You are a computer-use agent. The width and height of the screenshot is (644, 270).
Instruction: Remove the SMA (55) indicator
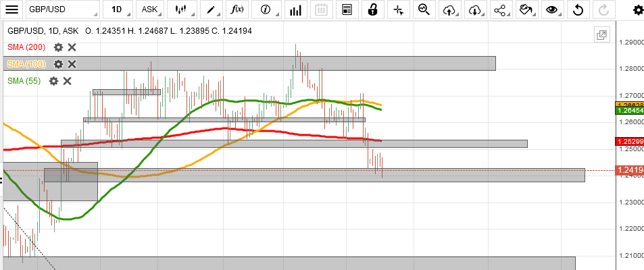coord(67,81)
